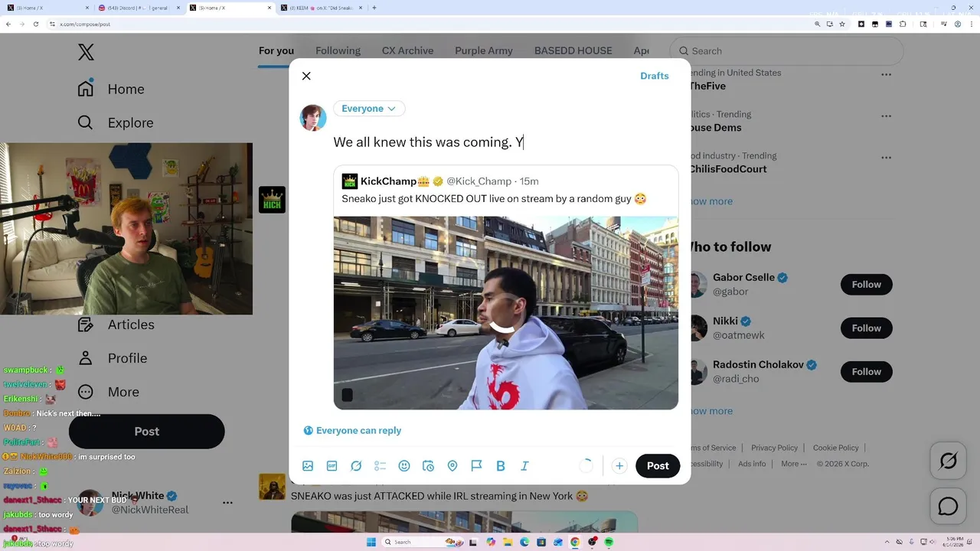The image size is (980, 551).
Task: Open the GIF picker icon
Action: pyautogui.click(x=332, y=465)
